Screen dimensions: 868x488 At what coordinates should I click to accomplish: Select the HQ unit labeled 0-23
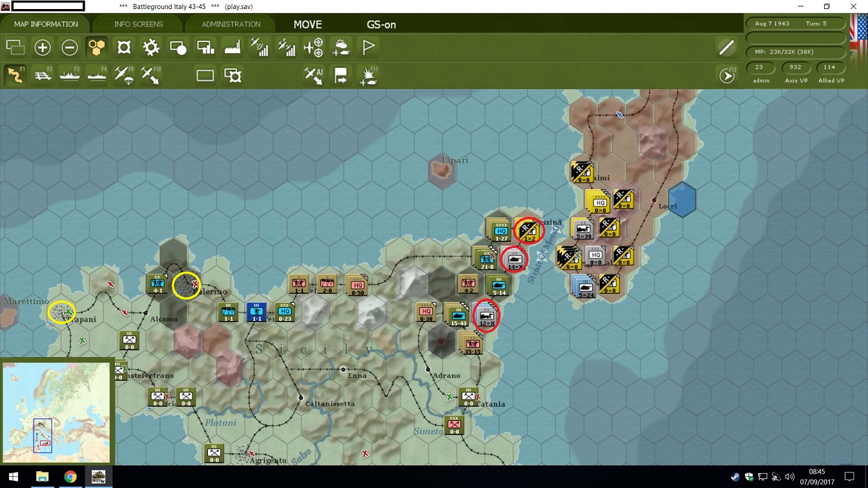point(284,313)
